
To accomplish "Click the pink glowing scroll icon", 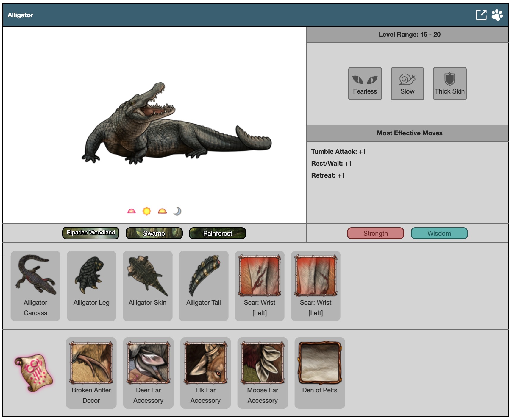I will [34, 373].
